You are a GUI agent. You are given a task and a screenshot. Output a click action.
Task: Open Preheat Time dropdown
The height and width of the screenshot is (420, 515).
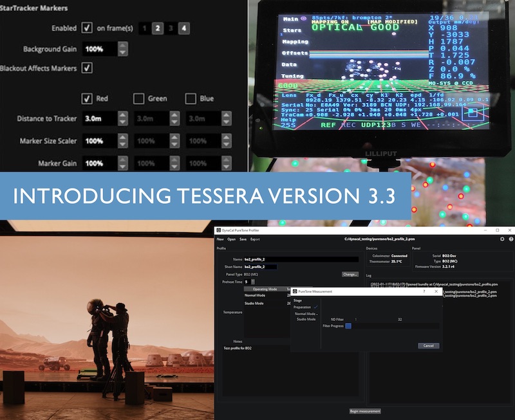[252, 282]
